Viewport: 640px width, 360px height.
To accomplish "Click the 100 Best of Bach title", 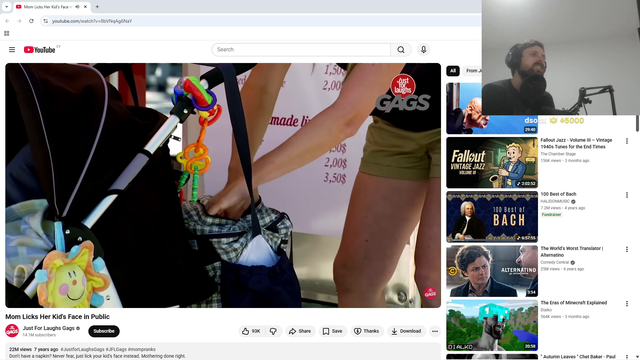I will click(x=558, y=194).
